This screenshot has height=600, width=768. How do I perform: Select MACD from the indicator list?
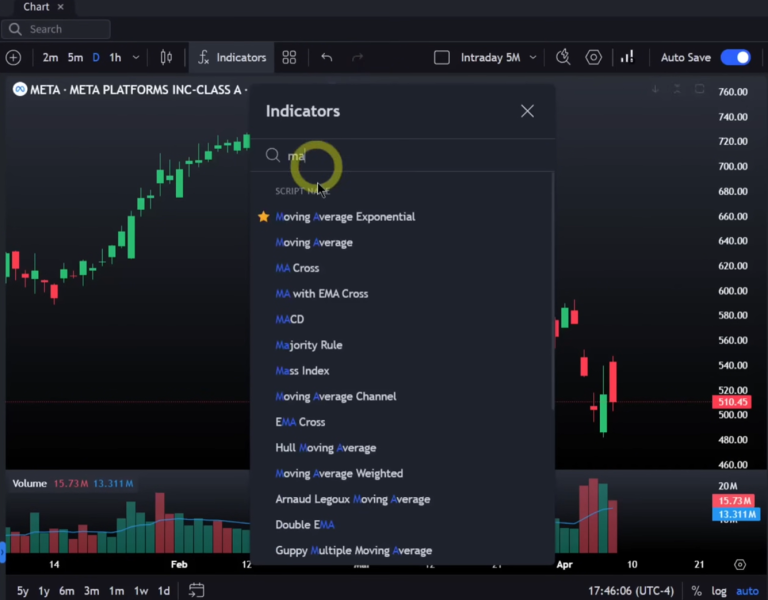(290, 319)
